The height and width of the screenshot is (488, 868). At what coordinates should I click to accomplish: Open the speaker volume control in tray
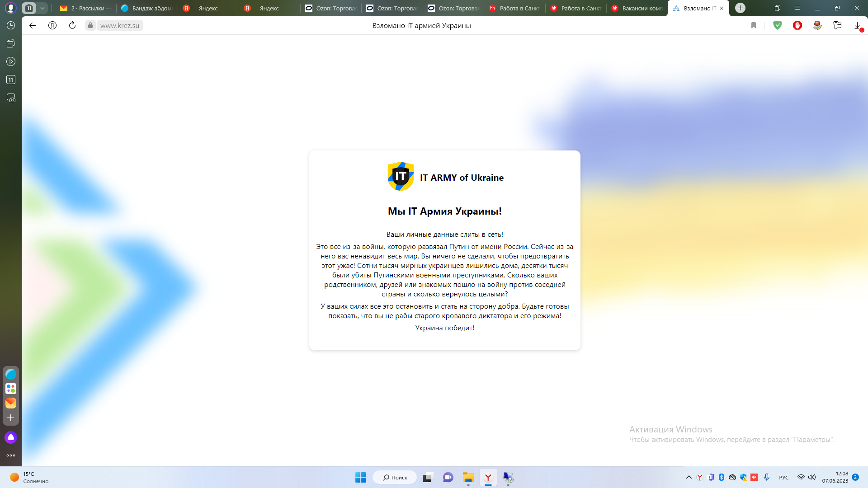tap(812, 477)
